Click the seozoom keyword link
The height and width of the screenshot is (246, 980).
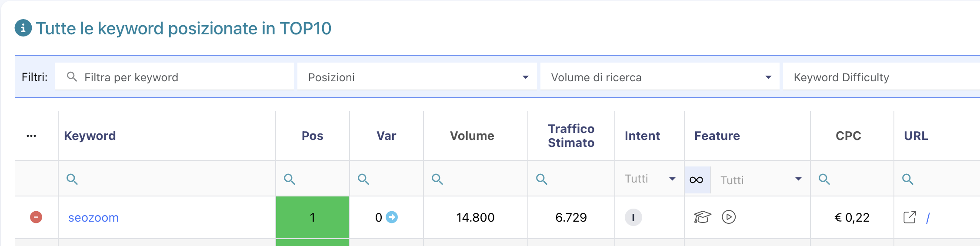pyautogui.click(x=93, y=217)
